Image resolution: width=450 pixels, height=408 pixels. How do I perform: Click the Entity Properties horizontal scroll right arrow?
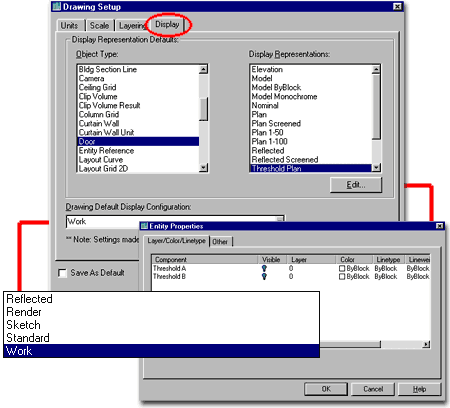tap(426, 344)
